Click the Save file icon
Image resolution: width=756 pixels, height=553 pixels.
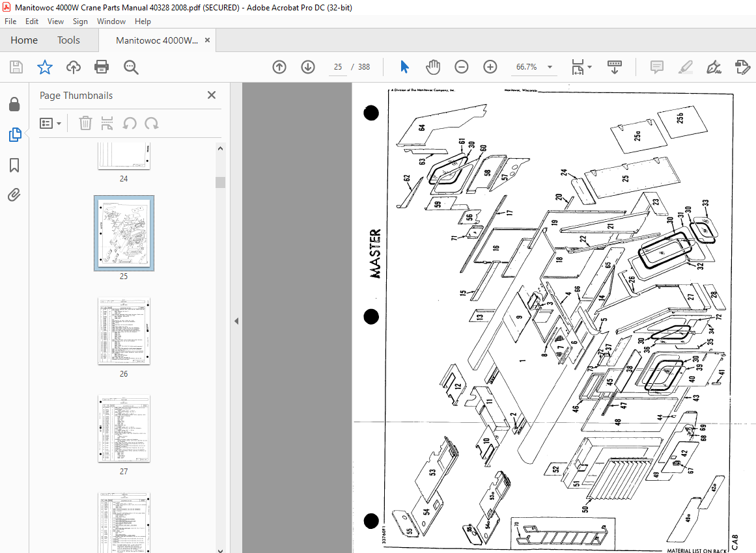pos(16,67)
